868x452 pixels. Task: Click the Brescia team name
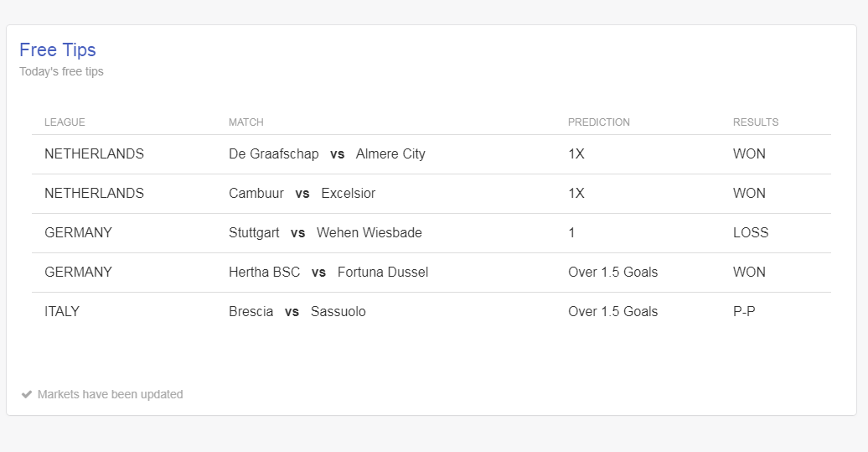(x=251, y=311)
